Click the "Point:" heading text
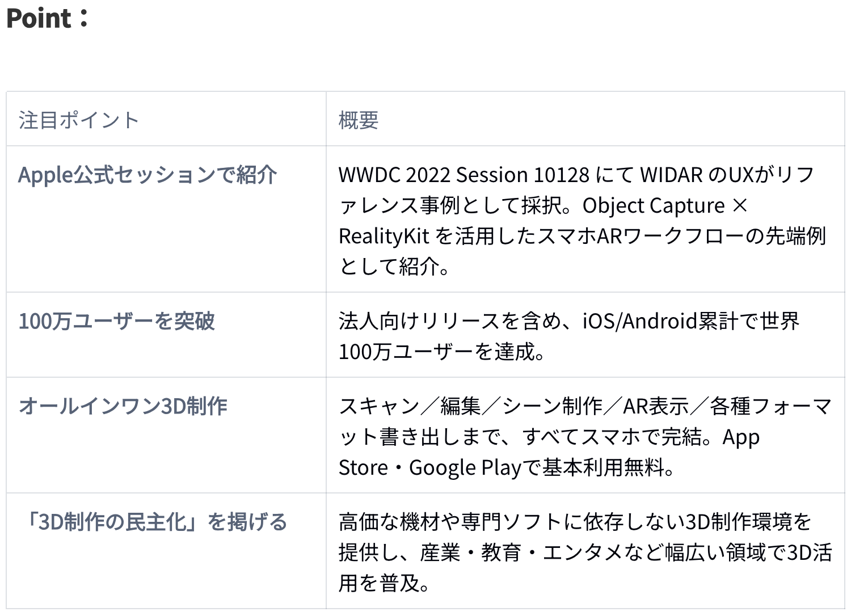The width and height of the screenshot is (851, 616). (x=47, y=18)
